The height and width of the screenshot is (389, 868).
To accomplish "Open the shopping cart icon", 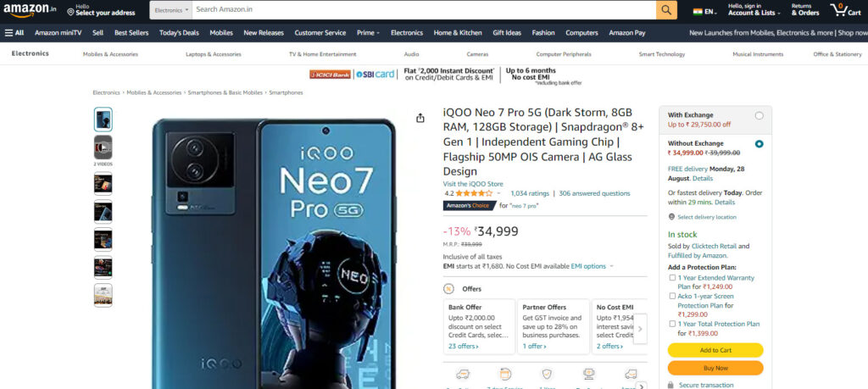I will (845, 10).
